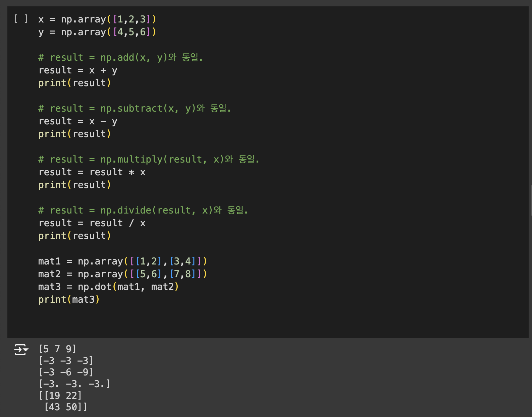Place cursor on result = x + y
Viewport: 532px width, 417px height.
[x=78, y=70]
